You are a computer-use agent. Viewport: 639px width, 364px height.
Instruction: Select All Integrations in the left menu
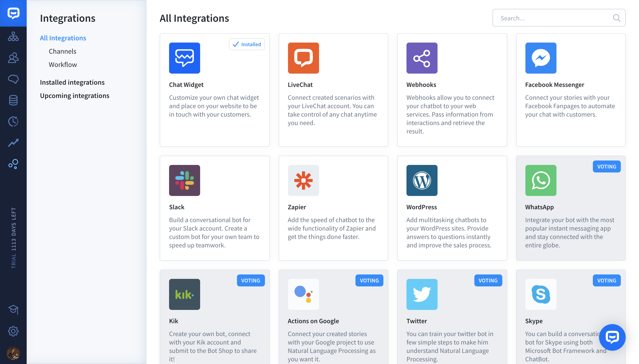(x=63, y=38)
